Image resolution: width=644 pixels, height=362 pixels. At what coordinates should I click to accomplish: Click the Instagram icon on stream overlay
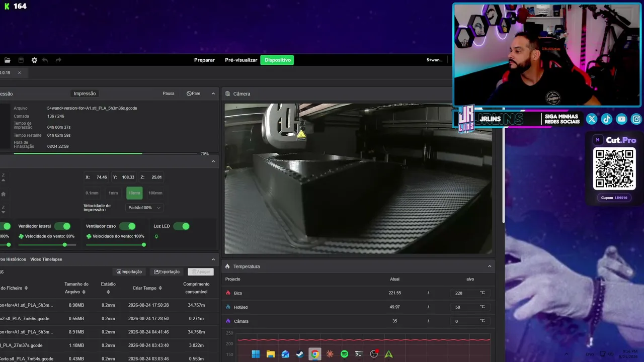(636, 119)
